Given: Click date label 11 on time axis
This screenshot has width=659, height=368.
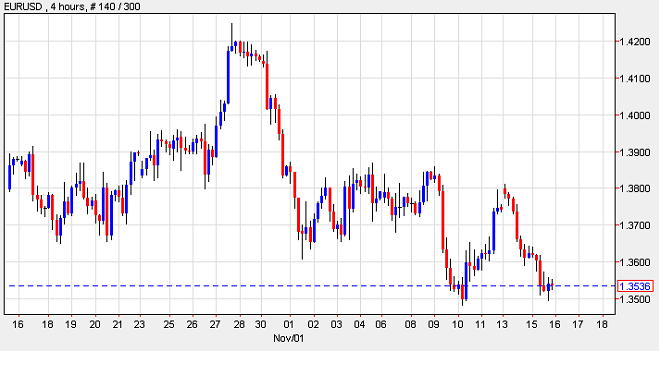Looking at the screenshot, I should point(480,324).
